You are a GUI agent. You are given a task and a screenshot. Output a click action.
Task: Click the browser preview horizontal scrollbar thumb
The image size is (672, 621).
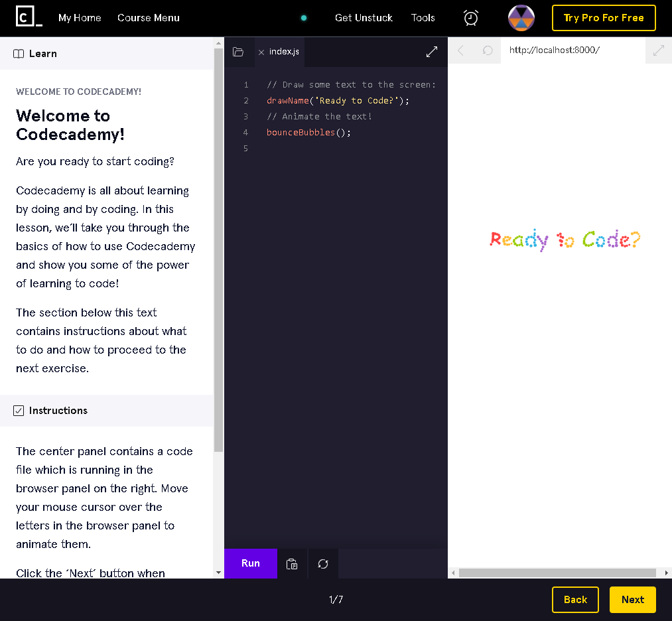pos(557,573)
